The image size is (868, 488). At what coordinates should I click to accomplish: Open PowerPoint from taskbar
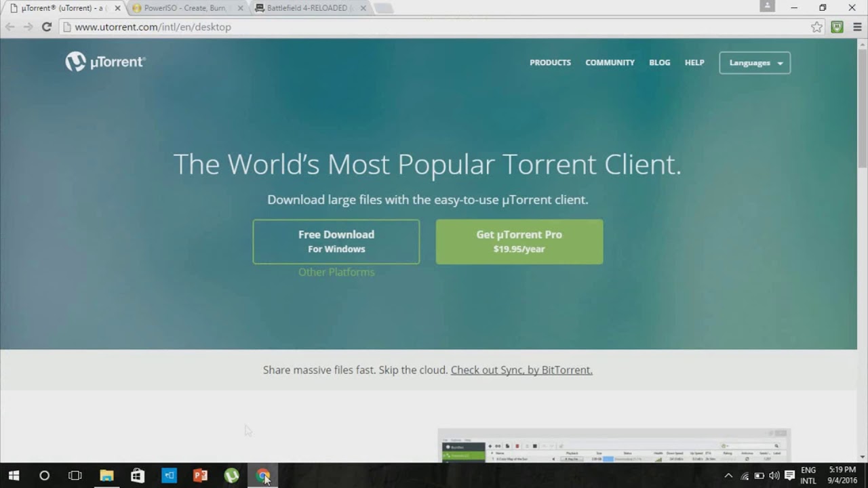pyautogui.click(x=200, y=476)
